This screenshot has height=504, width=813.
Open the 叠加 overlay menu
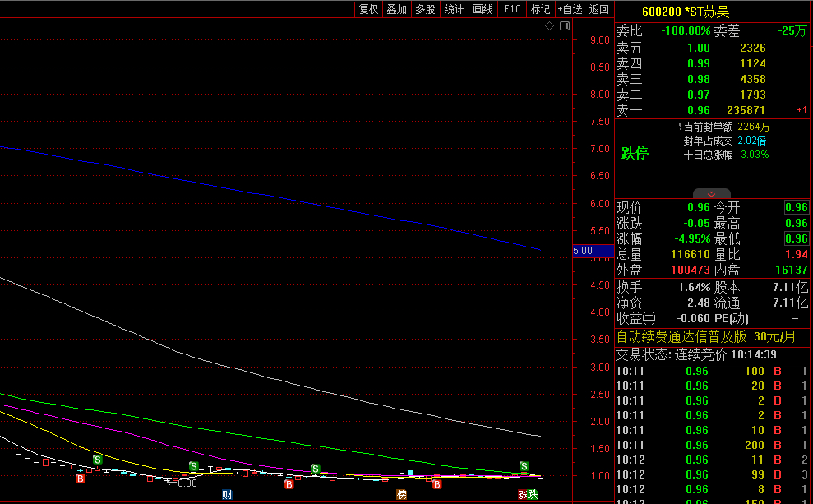pos(397,9)
